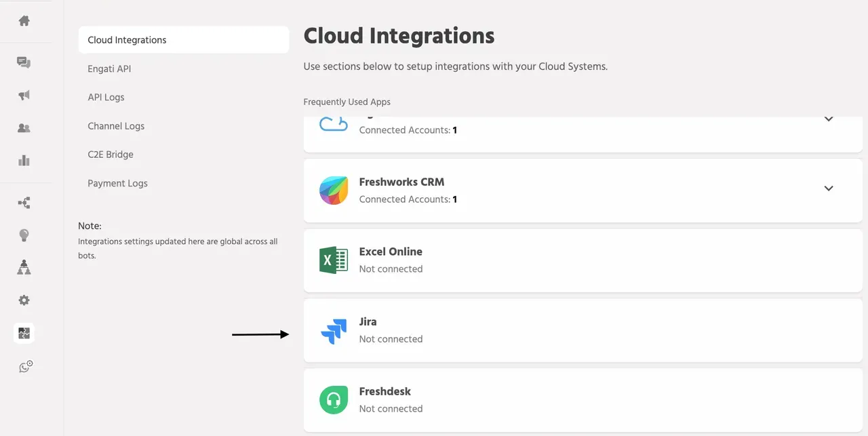Open the Payment Logs menu item
This screenshot has width=868, height=436.
point(117,183)
